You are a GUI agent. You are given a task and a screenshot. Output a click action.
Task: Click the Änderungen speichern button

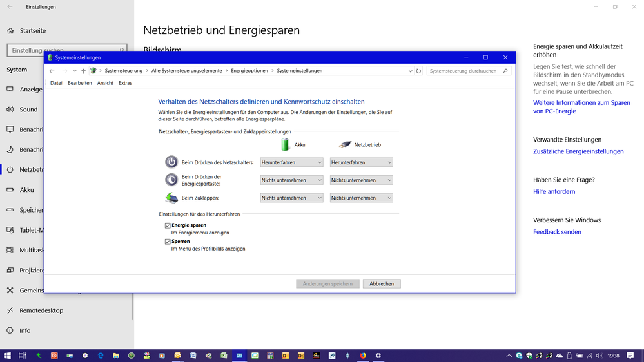pyautogui.click(x=327, y=283)
